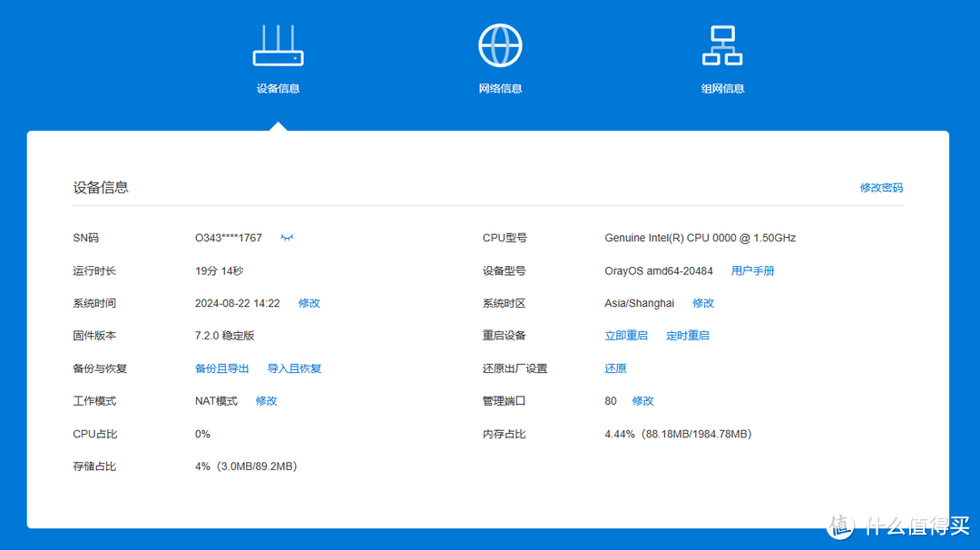Switch to the 网络信息 tab
Viewport: 980px width, 550px height.
tap(500, 88)
